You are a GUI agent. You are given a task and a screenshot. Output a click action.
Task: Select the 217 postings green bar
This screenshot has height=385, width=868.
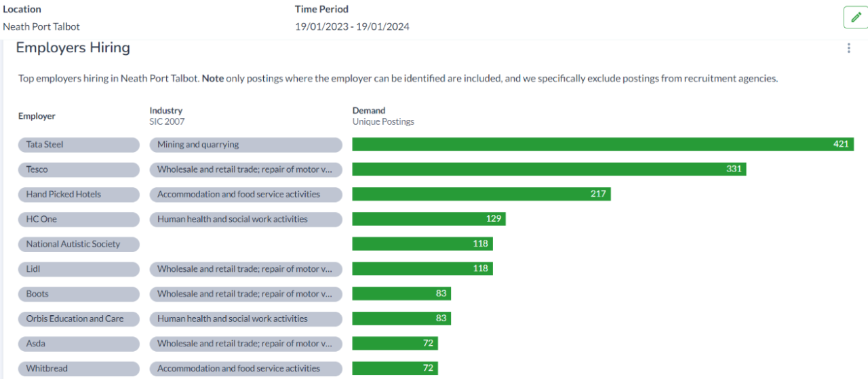click(481, 195)
